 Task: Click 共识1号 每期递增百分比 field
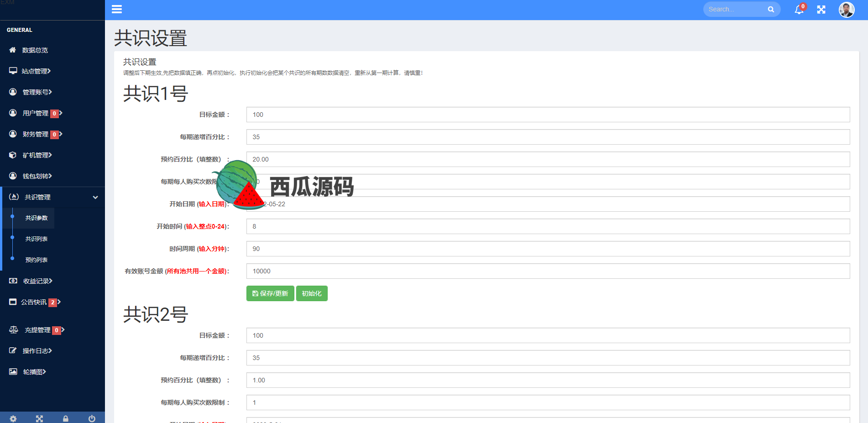click(x=548, y=137)
